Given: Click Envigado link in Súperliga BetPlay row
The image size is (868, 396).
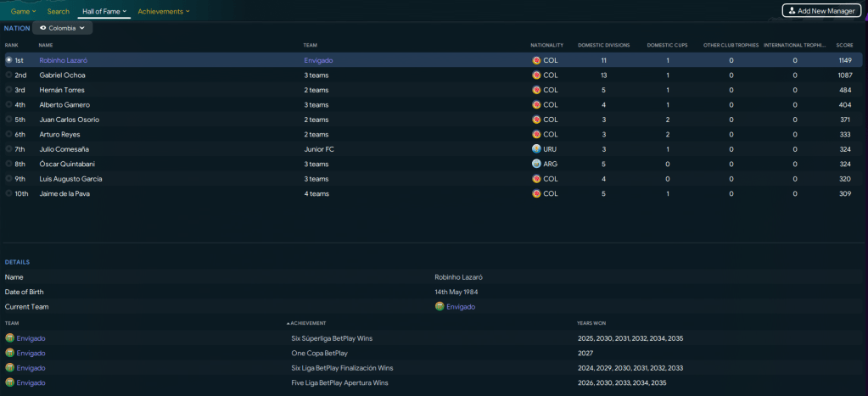Looking at the screenshot, I should 31,338.
